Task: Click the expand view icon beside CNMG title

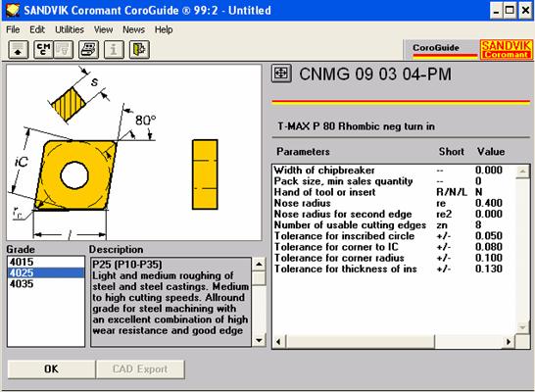Action: pos(281,73)
